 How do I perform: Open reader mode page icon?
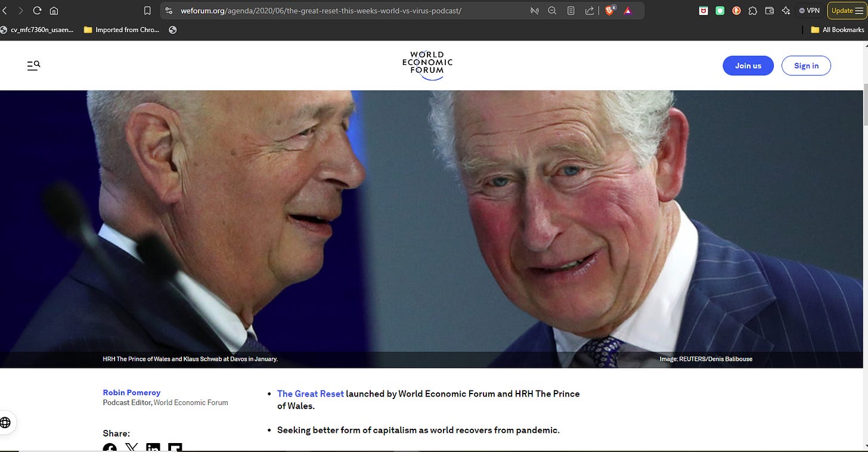pyautogui.click(x=571, y=10)
